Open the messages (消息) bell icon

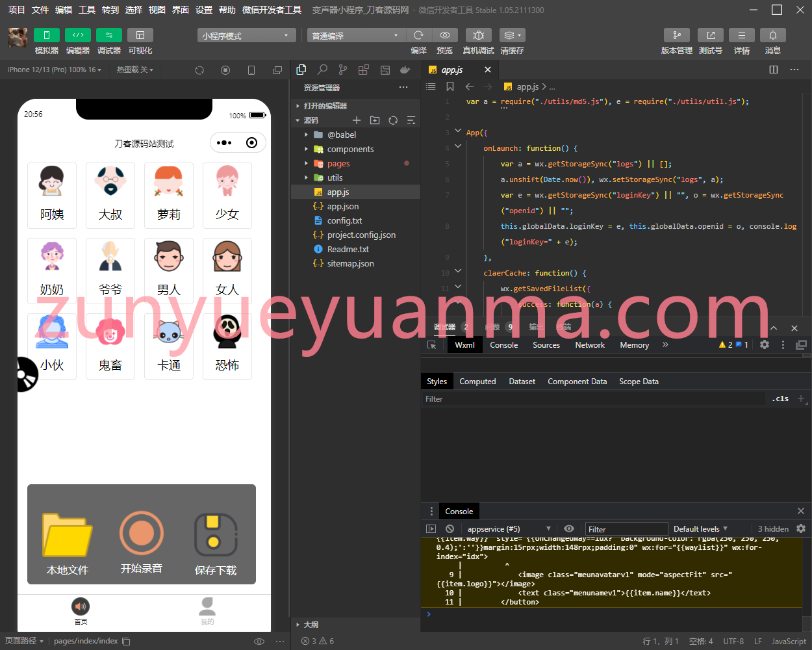(x=773, y=35)
